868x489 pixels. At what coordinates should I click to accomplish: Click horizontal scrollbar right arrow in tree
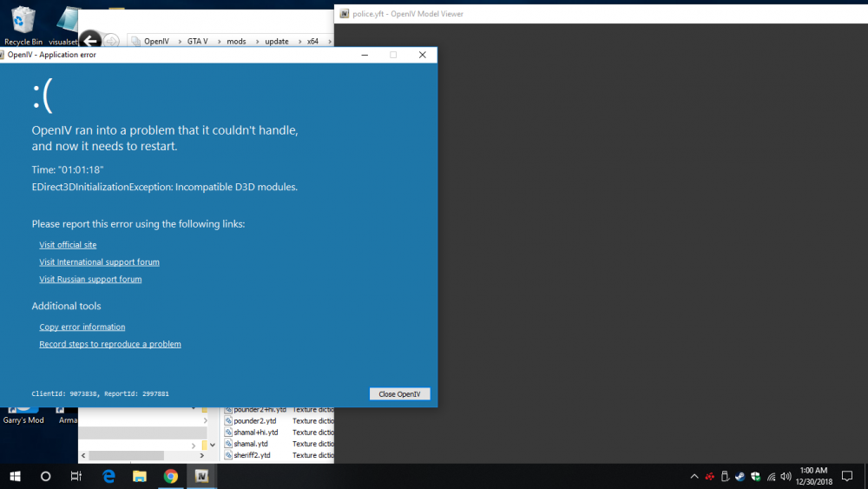pos(201,455)
